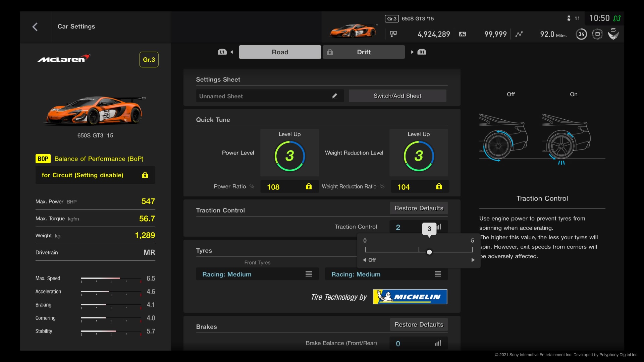Toggle the circuit lock setting disable

(x=145, y=175)
